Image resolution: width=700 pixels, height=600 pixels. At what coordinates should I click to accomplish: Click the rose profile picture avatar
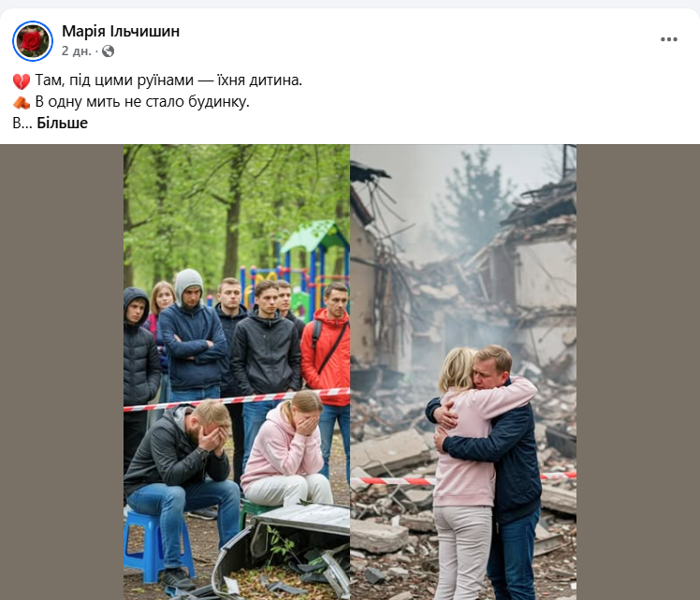33,41
